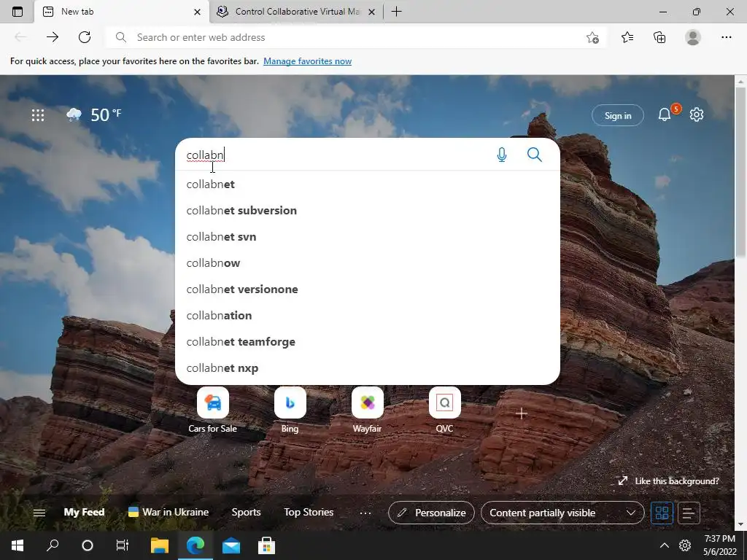Click the browser Forward arrow

click(53, 37)
